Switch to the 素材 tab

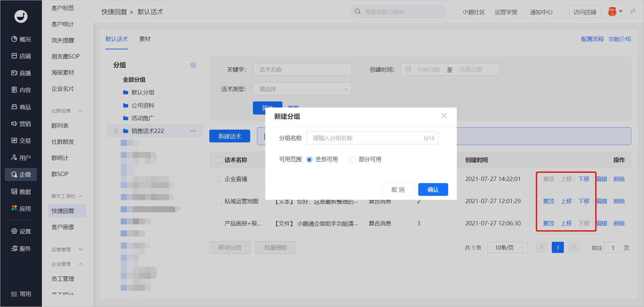click(x=145, y=39)
